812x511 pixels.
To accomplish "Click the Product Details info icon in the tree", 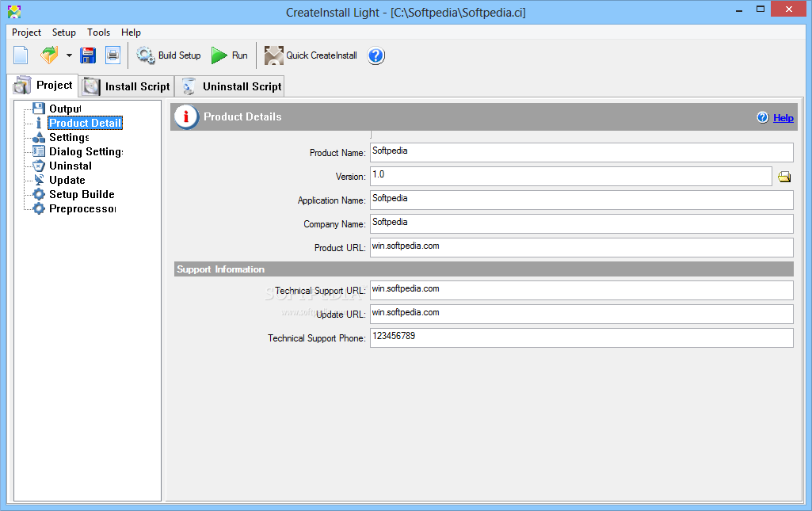I will point(39,123).
